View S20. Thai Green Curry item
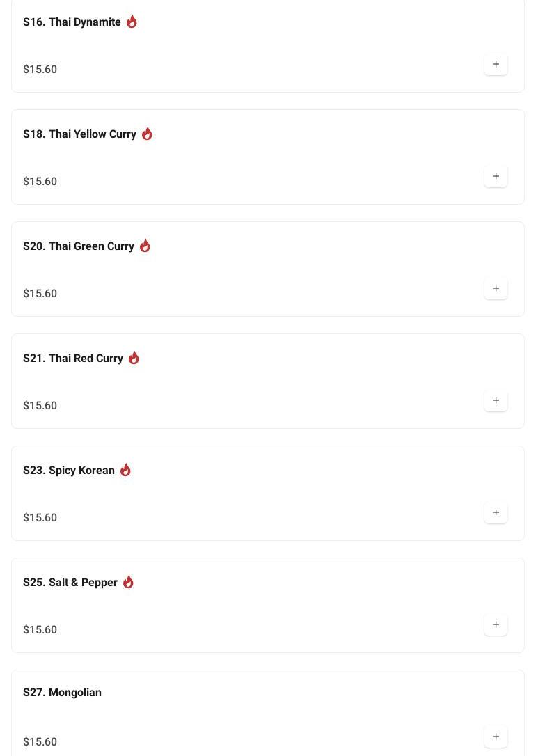Image resolution: width=536 pixels, height=756 pixels. coord(79,246)
